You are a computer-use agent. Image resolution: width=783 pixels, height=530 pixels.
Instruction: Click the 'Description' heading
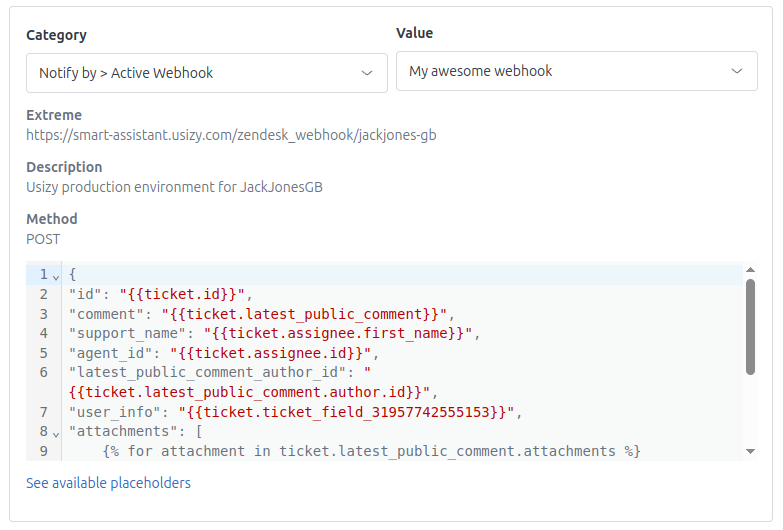pyautogui.click(x=64, y=167)
